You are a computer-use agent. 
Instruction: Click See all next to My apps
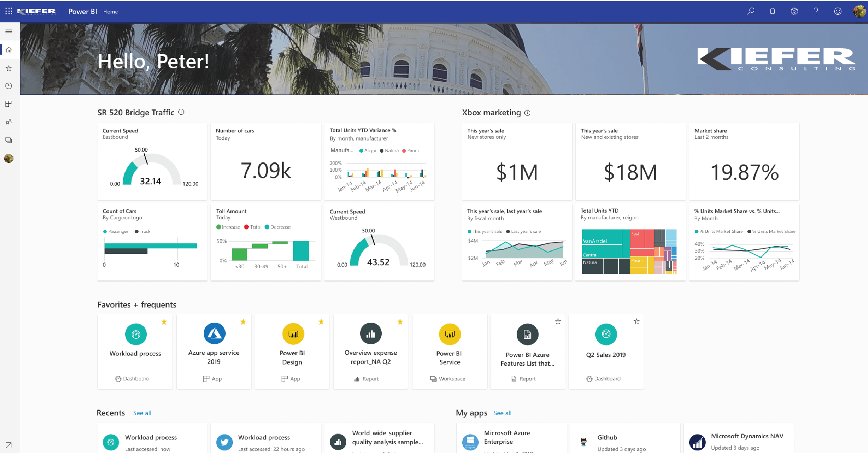coord(502,413)
